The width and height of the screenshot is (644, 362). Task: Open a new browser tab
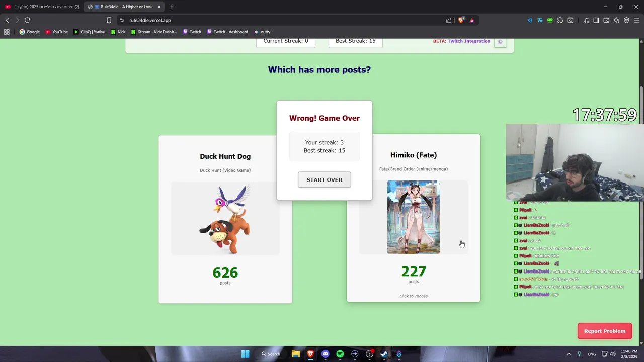pos(172,7)
